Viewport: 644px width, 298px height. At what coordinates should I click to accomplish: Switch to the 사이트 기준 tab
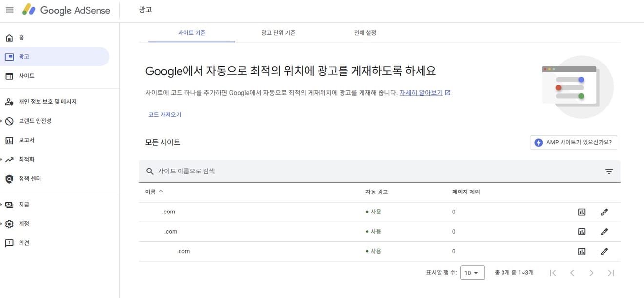click(x=192, y=33)
